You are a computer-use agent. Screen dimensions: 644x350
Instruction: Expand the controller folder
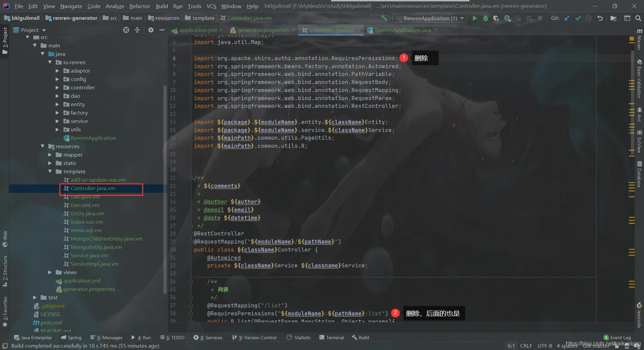tap(57, 87)
